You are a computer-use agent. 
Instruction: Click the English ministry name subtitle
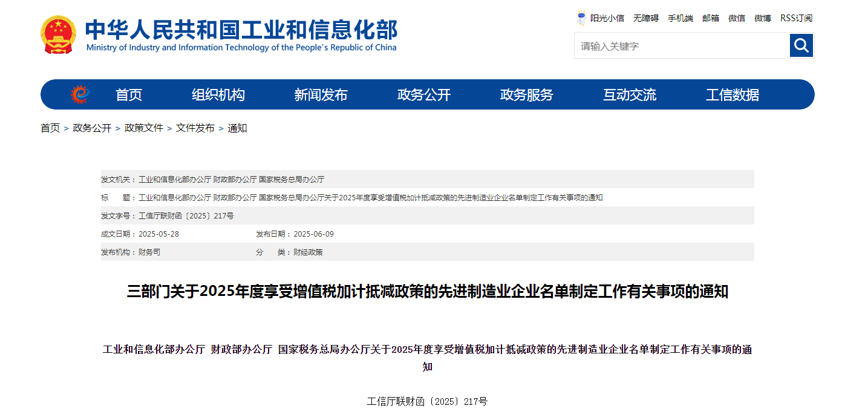click(x=241, y=48)
